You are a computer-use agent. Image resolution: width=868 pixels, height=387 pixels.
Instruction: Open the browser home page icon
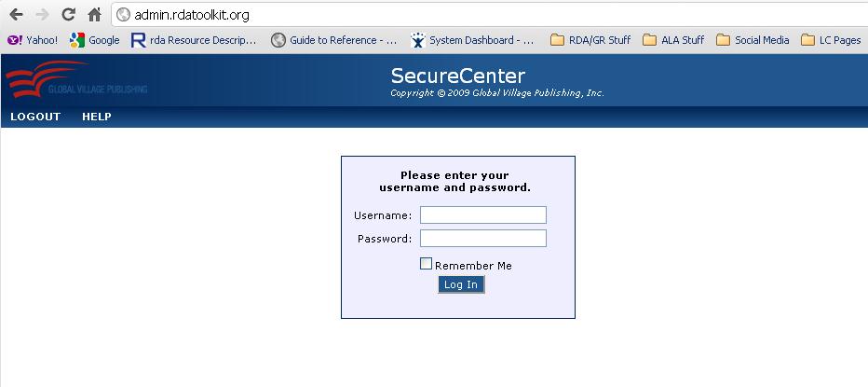tap(95, 14)
